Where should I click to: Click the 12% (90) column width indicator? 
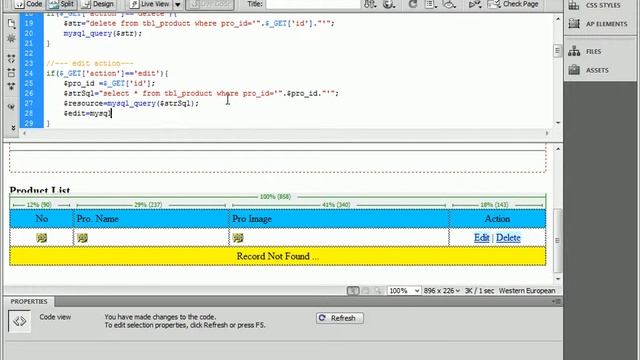point(39,204)
